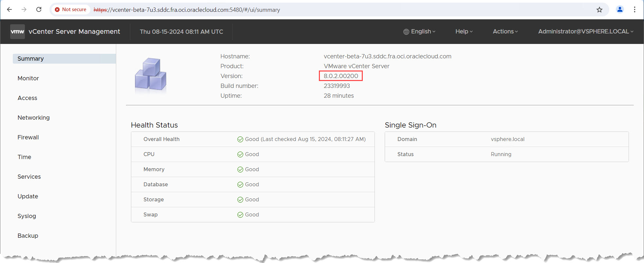This screenshot has width=644, height=263.
Task: Click the Overall Health row label
Action: click(x=161, y=139)
